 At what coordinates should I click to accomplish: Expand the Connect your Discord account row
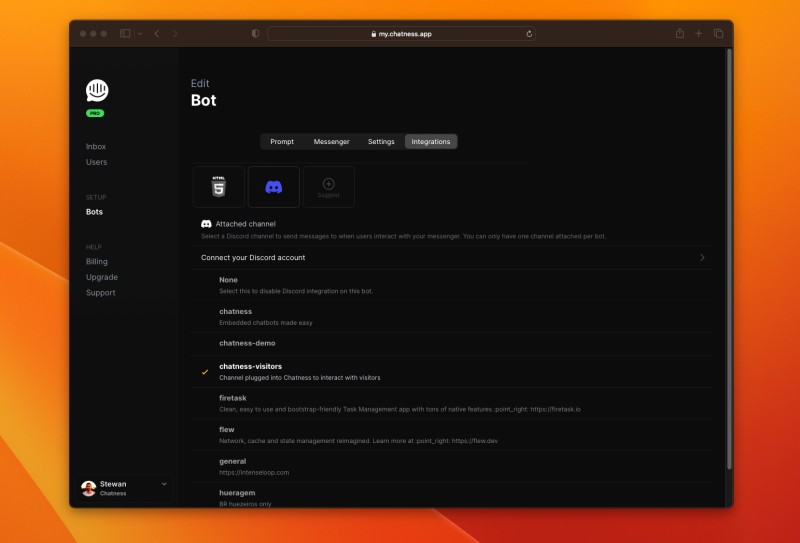pyautogui.click(x=452, y=258)
